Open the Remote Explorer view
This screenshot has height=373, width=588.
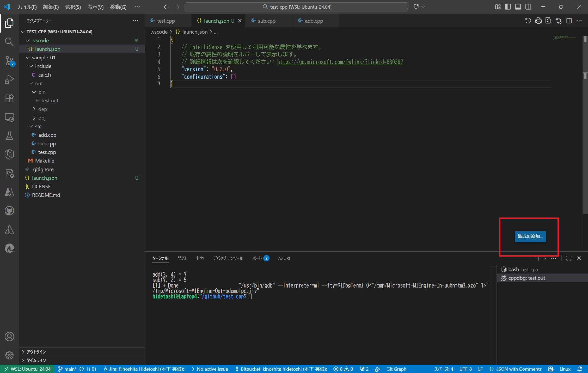pyautogui.click(x=9, y=117)
